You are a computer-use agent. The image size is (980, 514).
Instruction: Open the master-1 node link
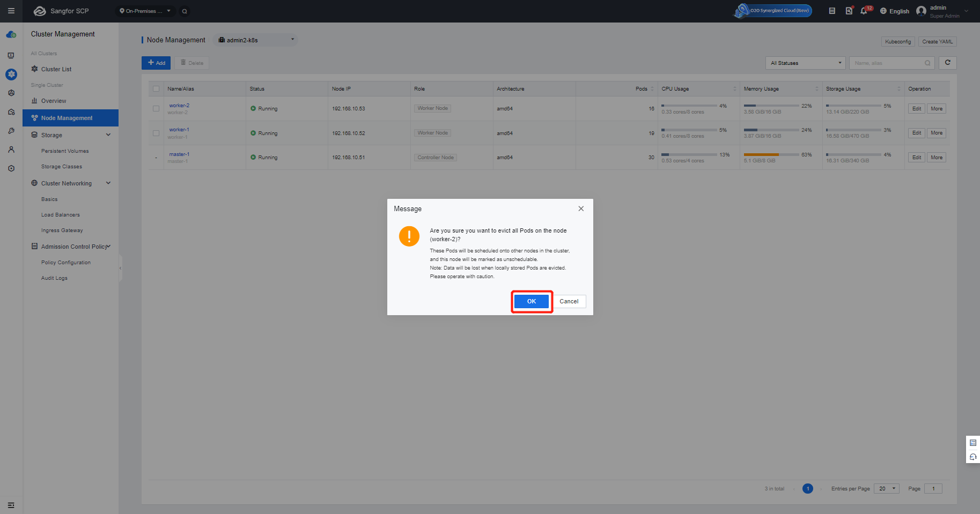[x=179, y=154]
